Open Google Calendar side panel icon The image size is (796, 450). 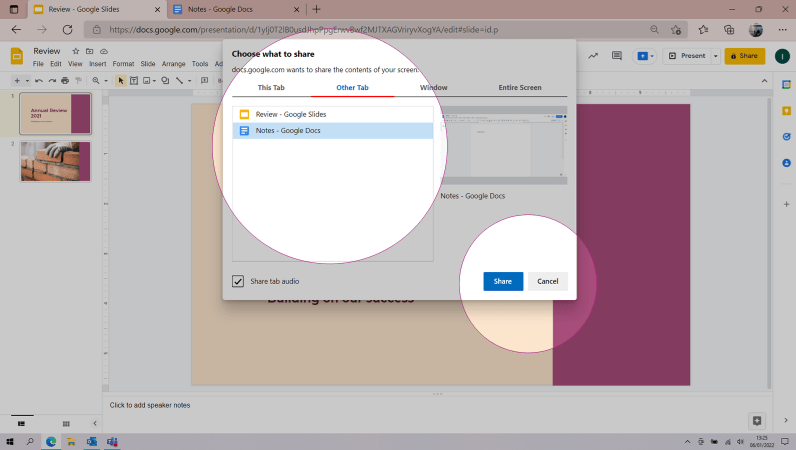coord(786,85)
